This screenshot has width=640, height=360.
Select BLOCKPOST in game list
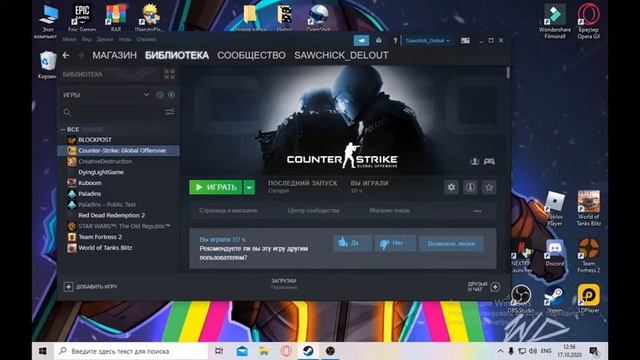118,140
